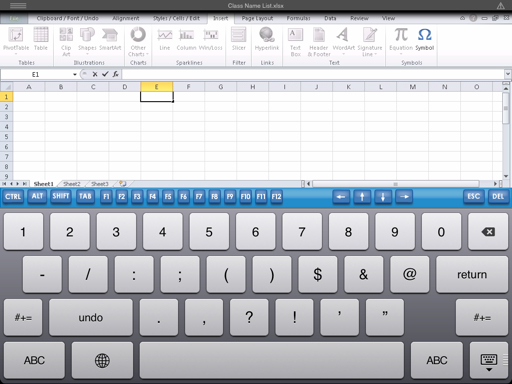Switch to Sheet3 tab

[x=100, y=184]
